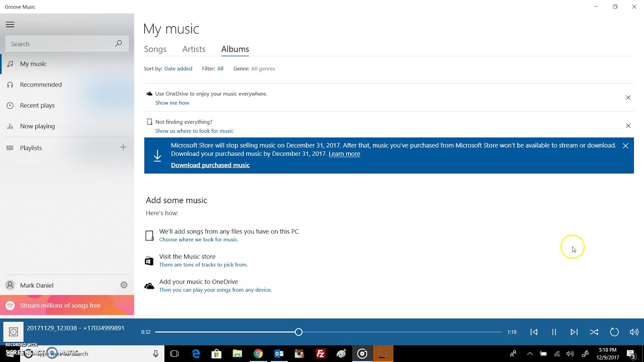Click Download purchased music link
The height and width of the screenshot is (362, 644).
click(x=210, y=165)
